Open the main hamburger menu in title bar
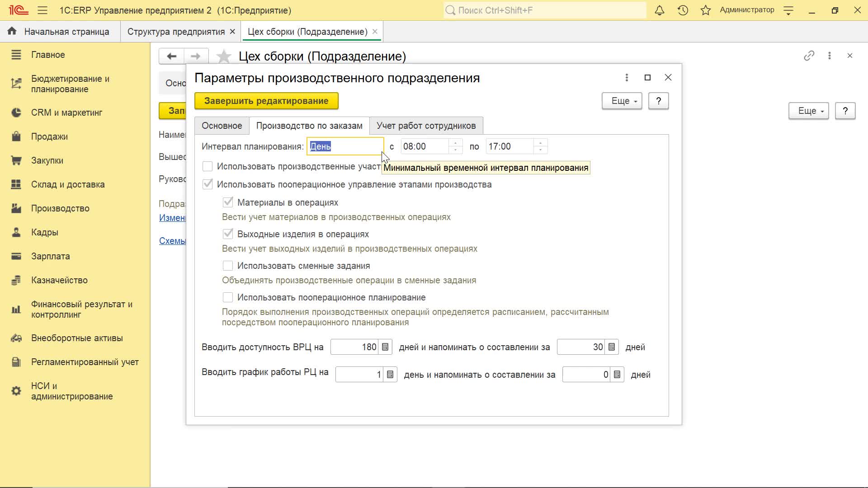Screen dimensions: 868x488 point(42,10)
